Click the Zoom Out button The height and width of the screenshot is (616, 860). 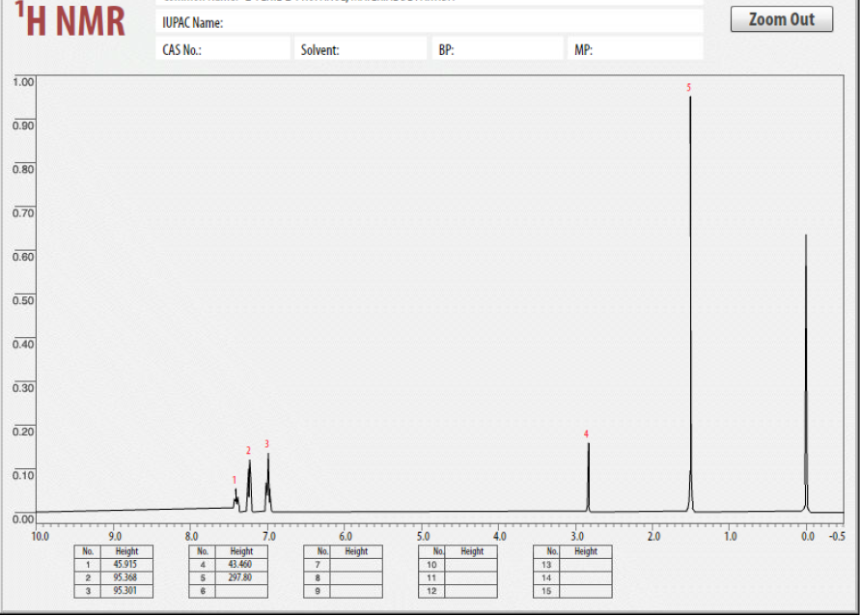tap(783, 18)
